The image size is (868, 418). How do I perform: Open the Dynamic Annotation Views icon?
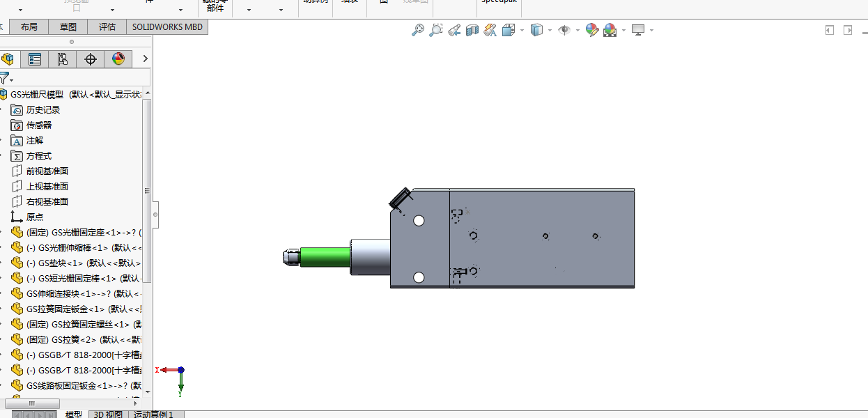coord(490,30)
